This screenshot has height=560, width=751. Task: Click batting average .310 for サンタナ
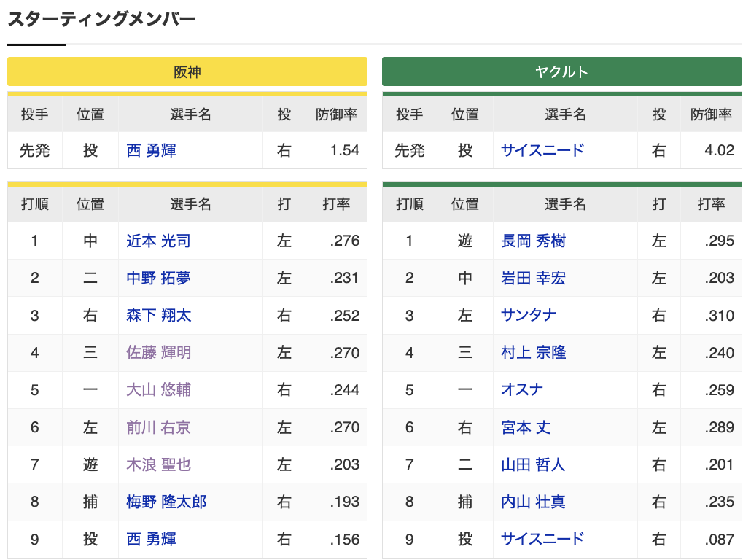point(719,315)
